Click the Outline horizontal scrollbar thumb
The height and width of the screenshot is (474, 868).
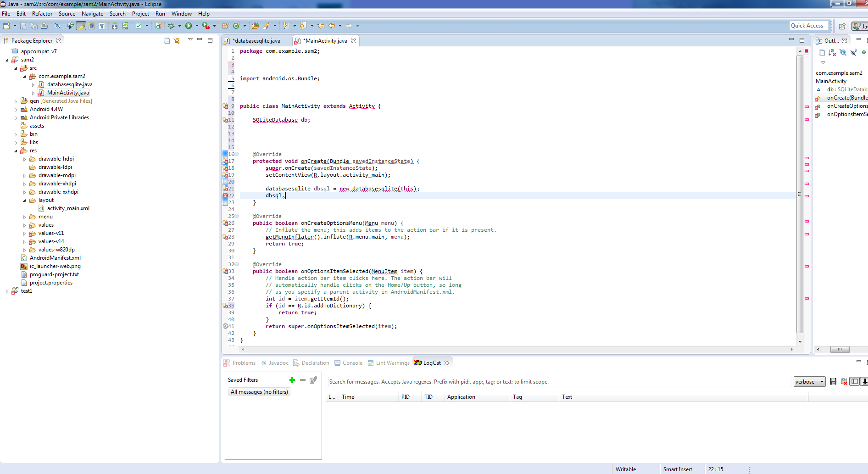click(840, 349)
